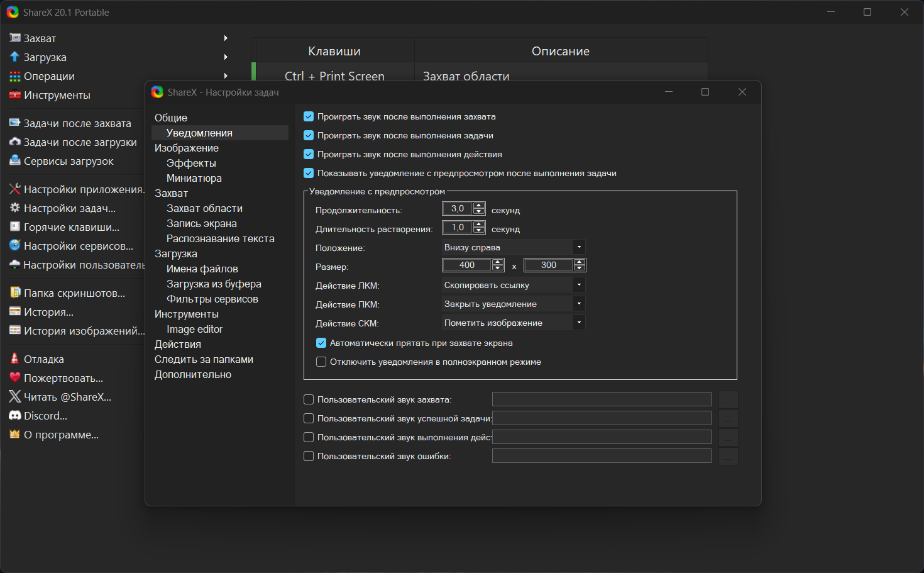Click the Папка скриншотов folder icon

15,293
